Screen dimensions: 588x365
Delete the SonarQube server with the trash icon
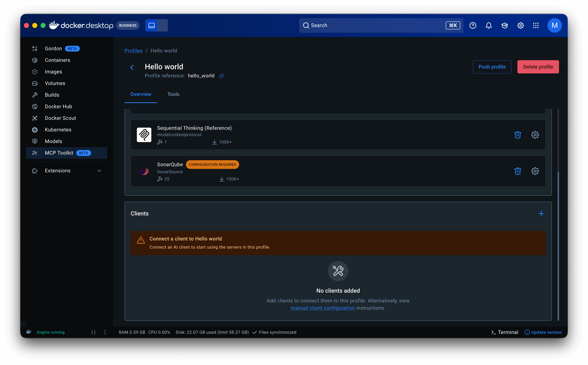tap(518, 171)
